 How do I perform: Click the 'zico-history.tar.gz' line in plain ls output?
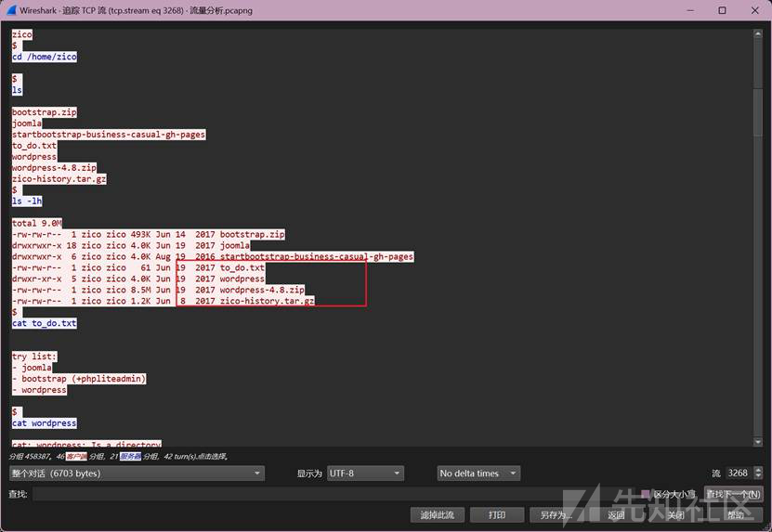point(59,178)
